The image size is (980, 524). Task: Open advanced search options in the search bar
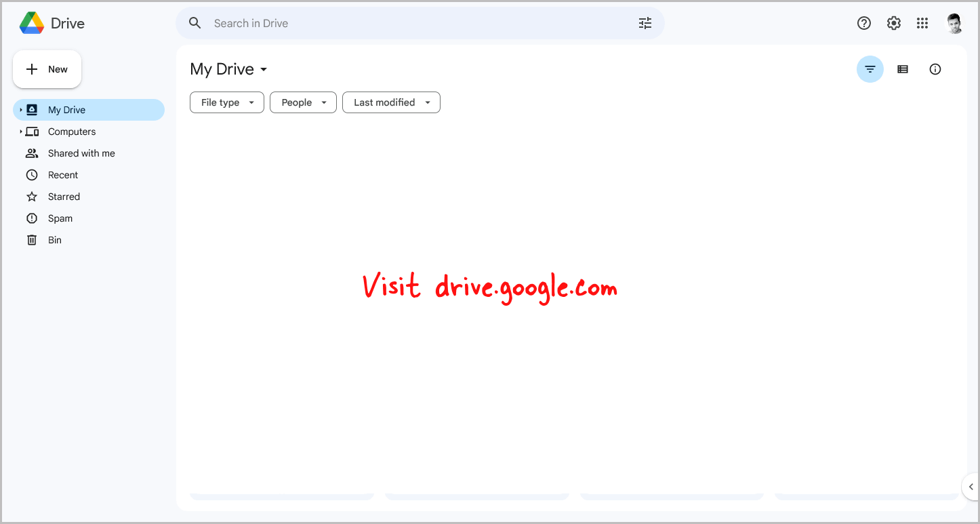point(645,22)
